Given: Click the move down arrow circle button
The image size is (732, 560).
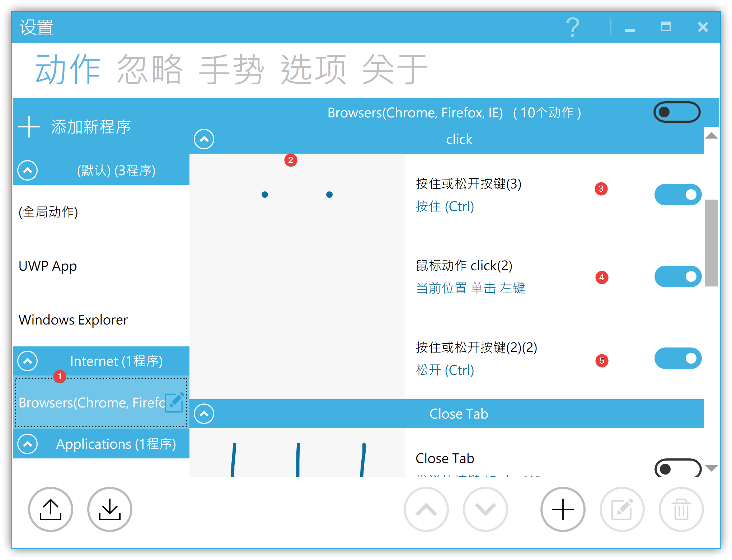Looking at the screenshot, I should [485, 509].
